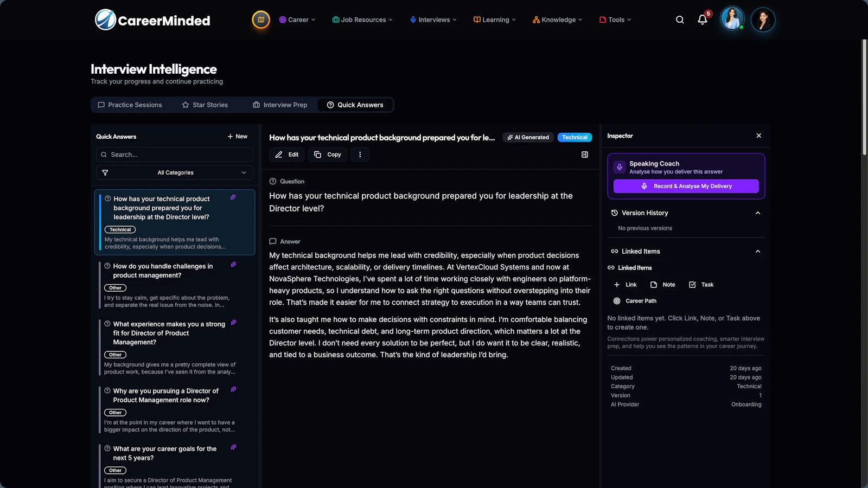The image size is (868, 488).
Task: Open the pursuing Director role question
Action: [175, 410]
